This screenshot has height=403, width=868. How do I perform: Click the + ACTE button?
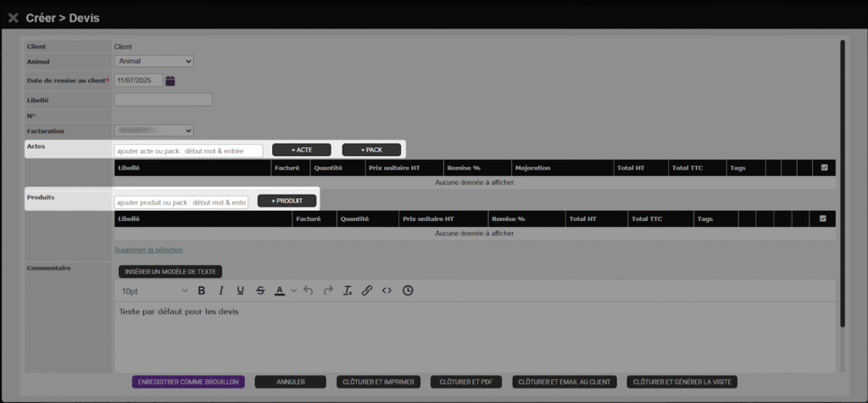[302, 150]
